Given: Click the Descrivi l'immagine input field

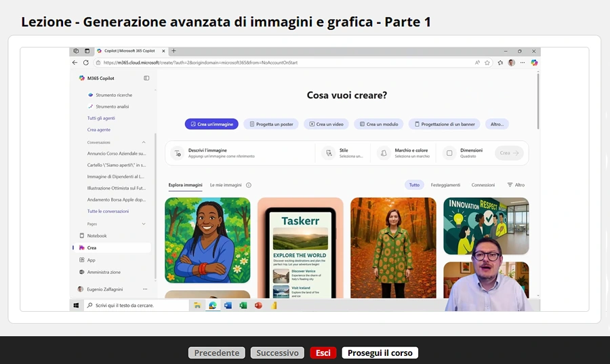Looking at the screenshot, I should coord(241,153).
